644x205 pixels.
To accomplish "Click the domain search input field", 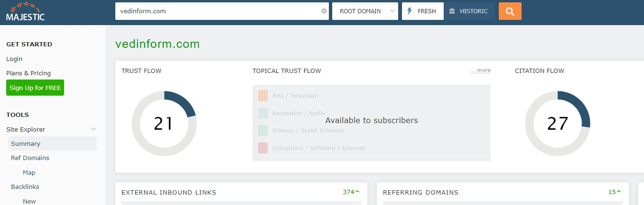I will (x=216, y=11).
